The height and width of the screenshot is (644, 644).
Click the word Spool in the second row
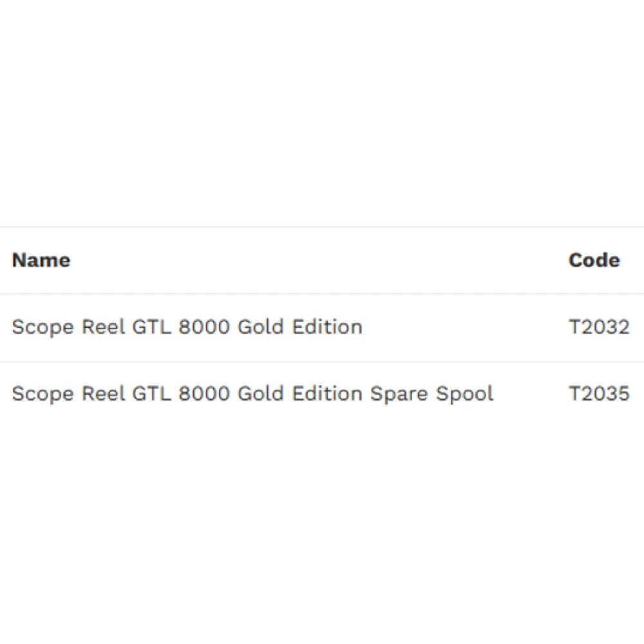click(x=464, y=393)
